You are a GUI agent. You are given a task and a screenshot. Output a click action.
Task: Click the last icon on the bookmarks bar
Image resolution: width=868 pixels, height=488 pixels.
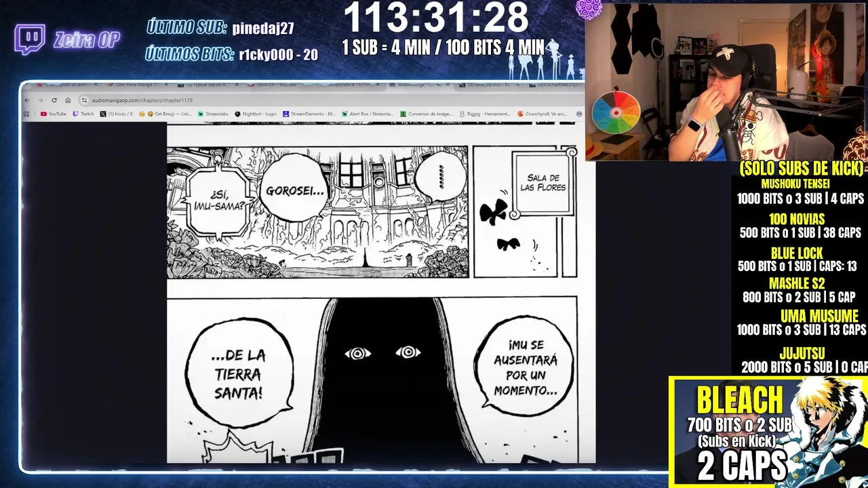tap(578, 114)
